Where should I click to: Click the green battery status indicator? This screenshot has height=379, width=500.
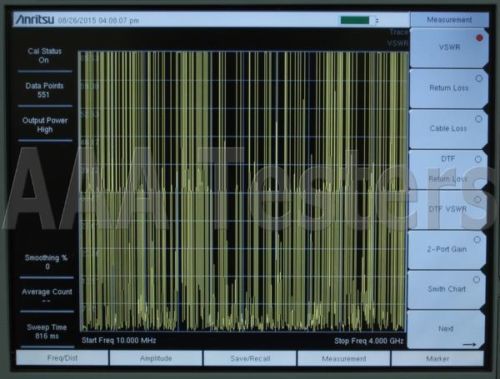click(x=355, y=20)
